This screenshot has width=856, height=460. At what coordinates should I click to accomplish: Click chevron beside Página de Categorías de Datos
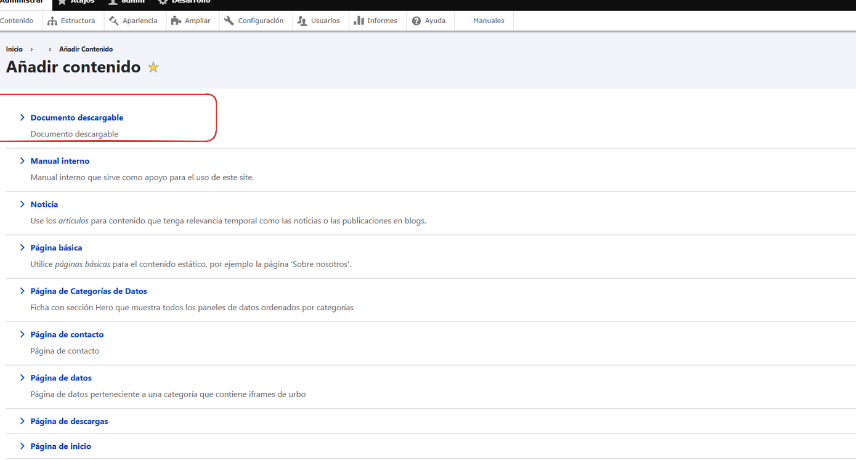pos(22,291)
